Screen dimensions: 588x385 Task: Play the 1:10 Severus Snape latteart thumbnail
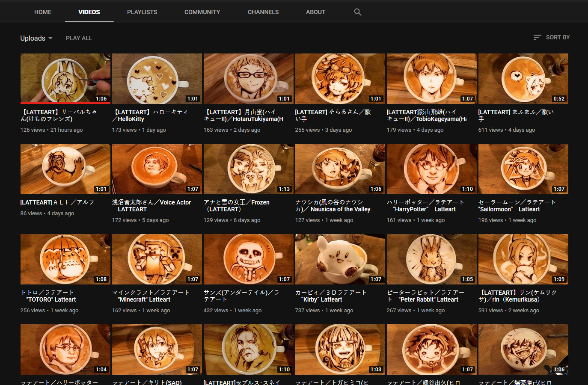tap(248, 349)
